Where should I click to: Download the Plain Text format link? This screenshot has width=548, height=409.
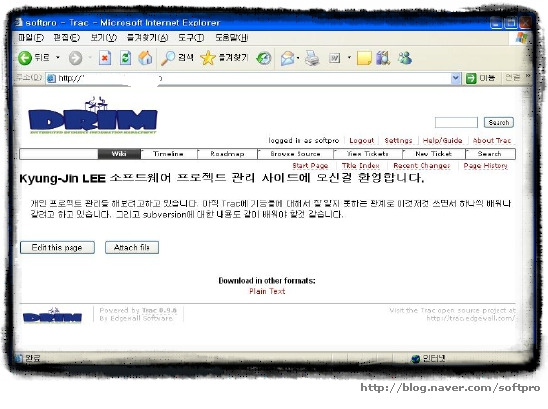click(x=267, y=291)
